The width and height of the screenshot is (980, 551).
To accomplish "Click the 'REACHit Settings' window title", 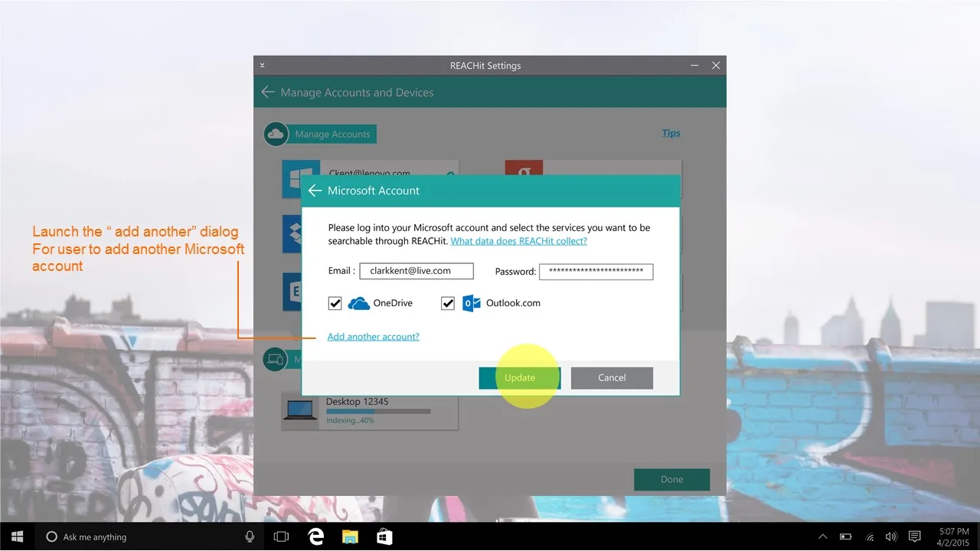I will coord(485,66).
